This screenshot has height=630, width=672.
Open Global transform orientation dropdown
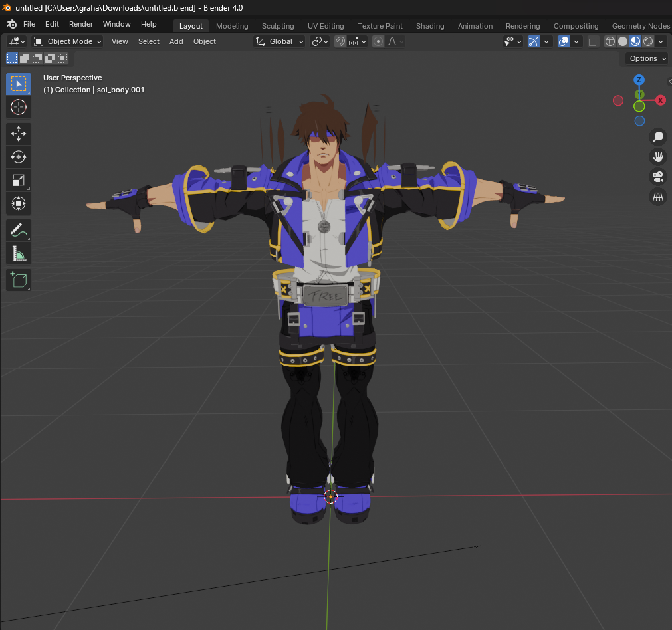pos(280,41)
